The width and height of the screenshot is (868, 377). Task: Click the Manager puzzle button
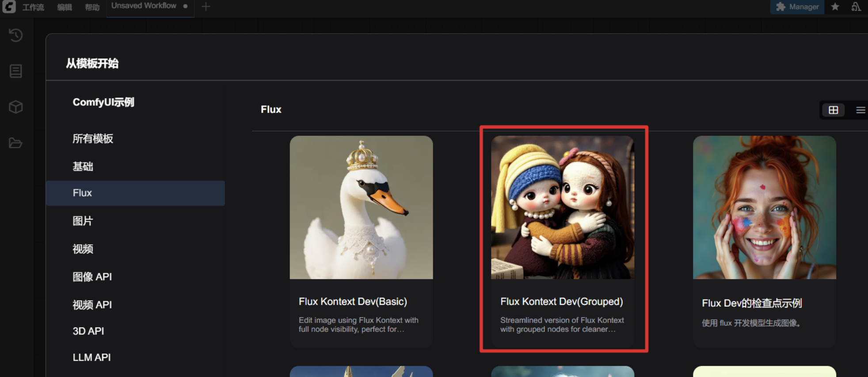point(797,7)
